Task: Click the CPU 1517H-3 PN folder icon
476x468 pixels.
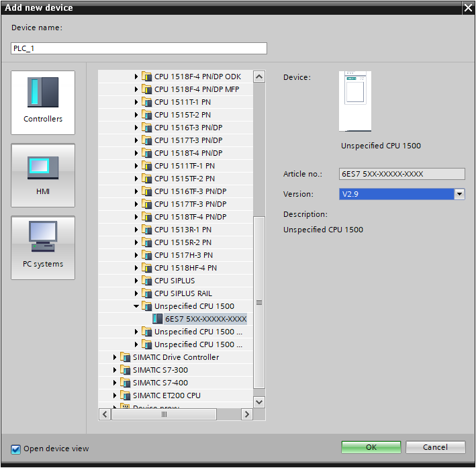Action: [146, 254]
